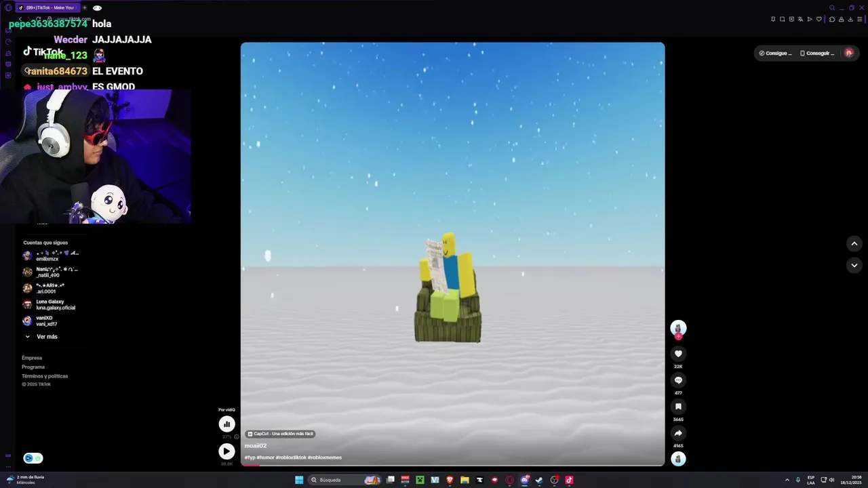Open the video comments bubble icon

[x=678, y=380]
